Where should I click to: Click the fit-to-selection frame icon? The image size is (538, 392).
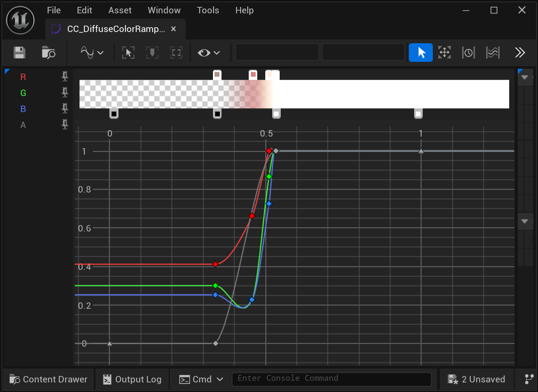(x=128, y=53)
